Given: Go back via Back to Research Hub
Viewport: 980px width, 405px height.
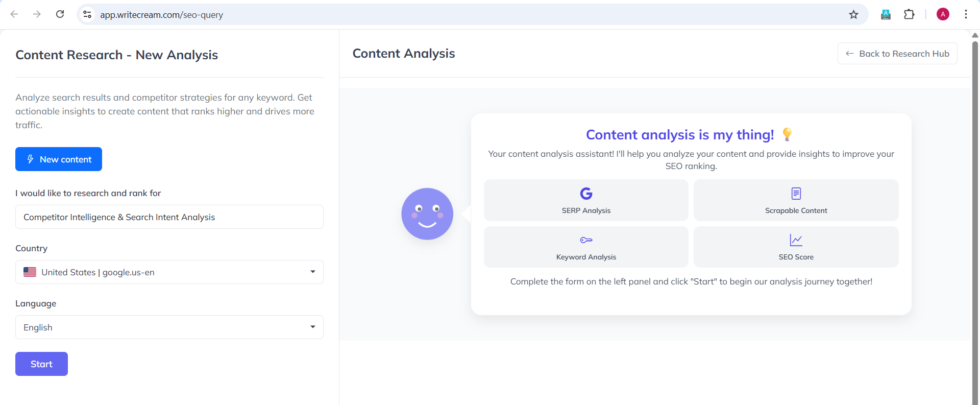Looking at the screenshot, I should (x=897, y=54).
